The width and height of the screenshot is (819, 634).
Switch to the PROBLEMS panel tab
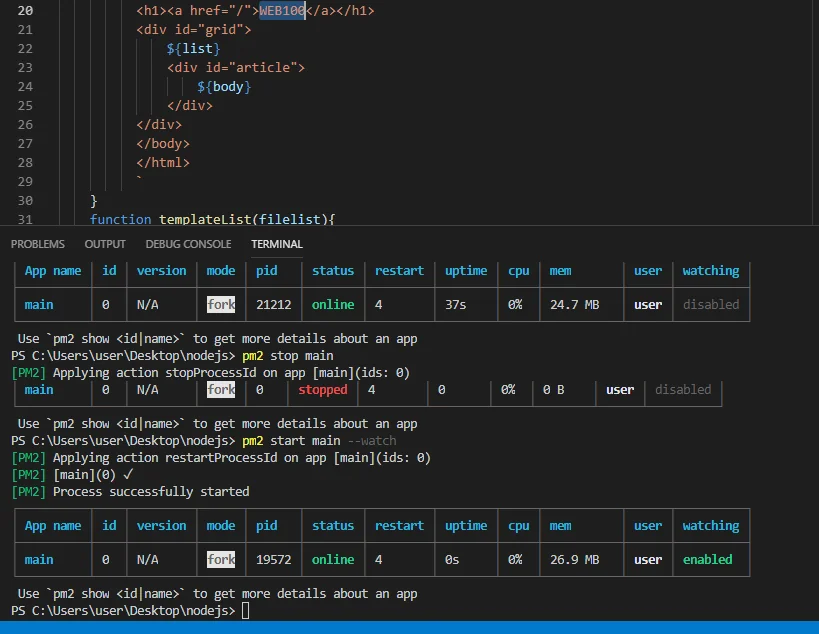(37, 244)
